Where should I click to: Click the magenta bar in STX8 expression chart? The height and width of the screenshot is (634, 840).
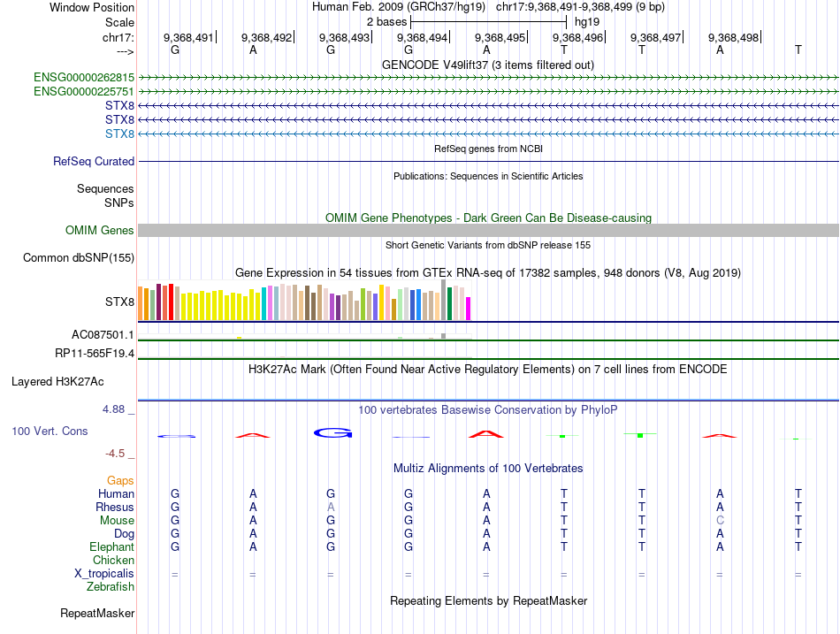click(469, 309)
